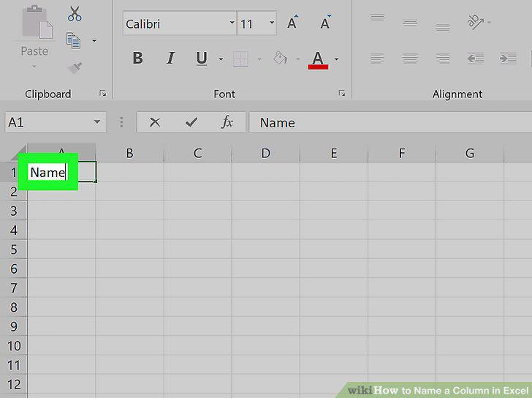Open the Paste options dropdown arrow

click(x=34, y=67)
